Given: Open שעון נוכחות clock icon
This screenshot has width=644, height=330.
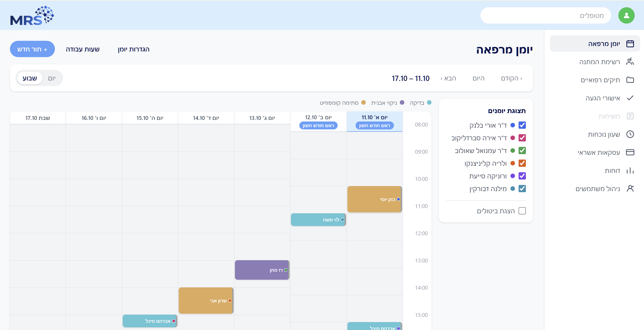Looking at the screenshot, I should coord(630,134).
